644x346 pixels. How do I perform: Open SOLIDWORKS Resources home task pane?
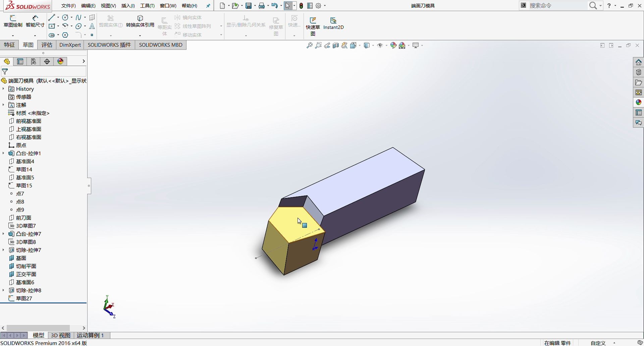click(x=639, y=62)
